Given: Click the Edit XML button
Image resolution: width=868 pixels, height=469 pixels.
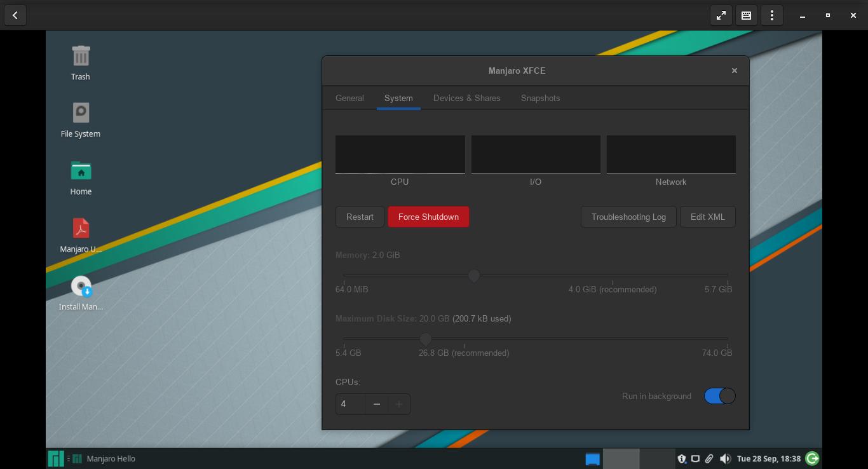Looking at the screenshot, I should pos(707,217).
